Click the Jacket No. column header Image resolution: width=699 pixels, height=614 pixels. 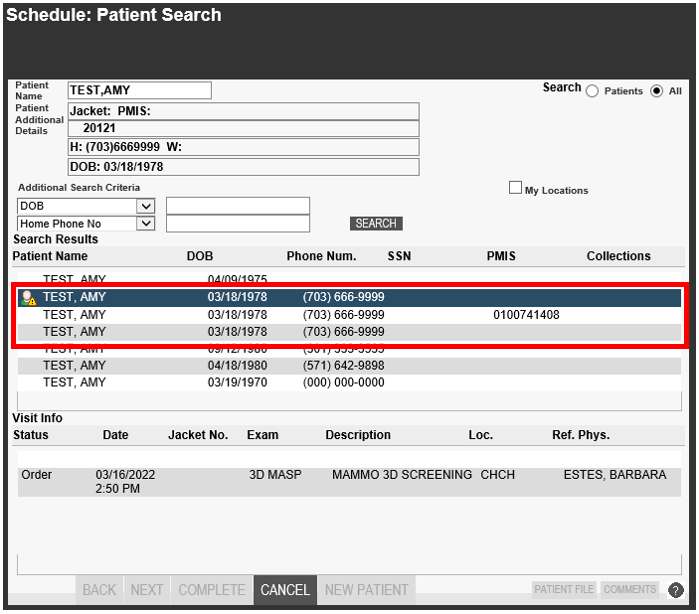(x=198, y=435)
